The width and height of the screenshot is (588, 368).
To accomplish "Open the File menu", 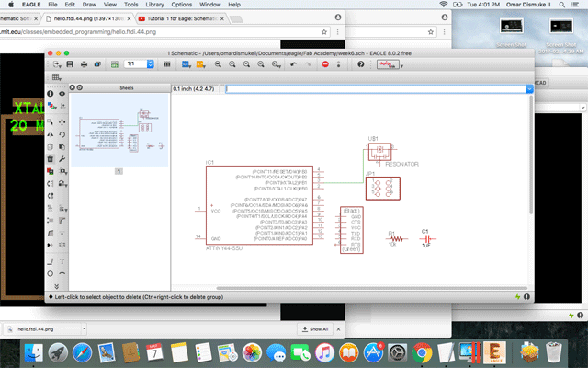I will pyautogui.click(x=52, y=5).
